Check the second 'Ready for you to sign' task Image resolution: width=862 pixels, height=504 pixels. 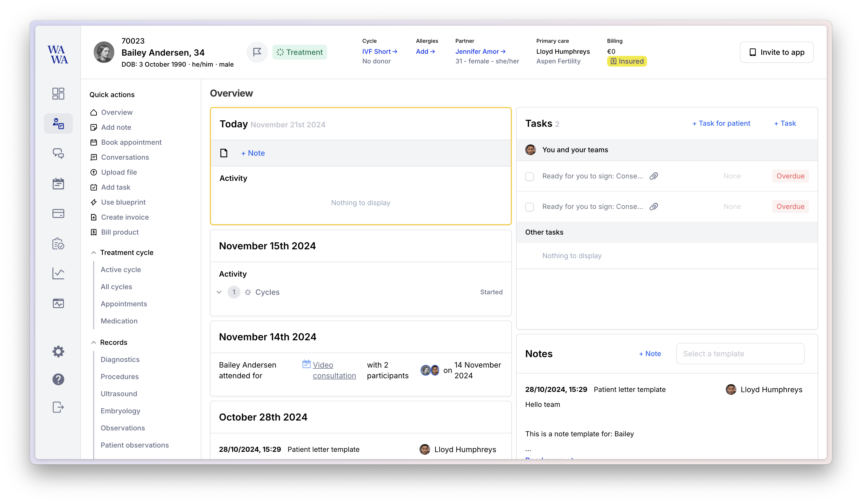[x=530, y=207]
